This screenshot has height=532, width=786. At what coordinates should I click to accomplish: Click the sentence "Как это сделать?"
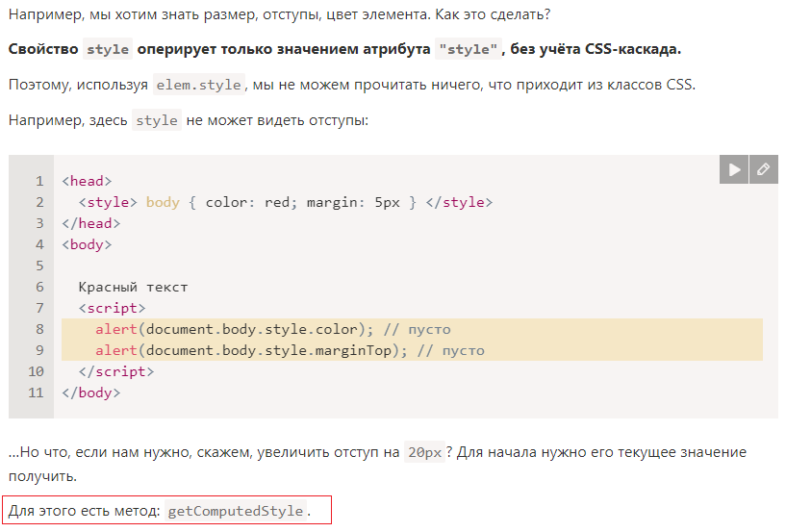click(493, 14)
